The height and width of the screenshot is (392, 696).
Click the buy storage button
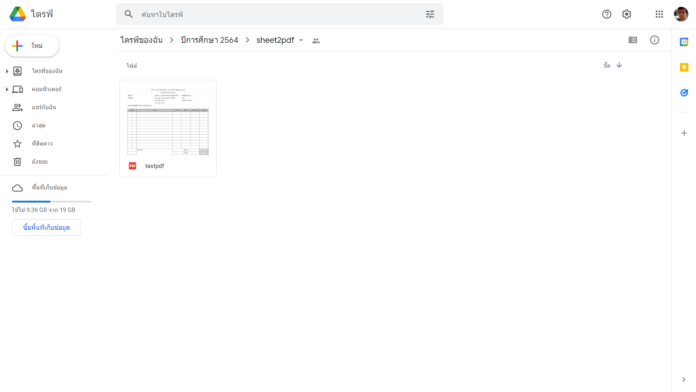(x=46, y=227)
